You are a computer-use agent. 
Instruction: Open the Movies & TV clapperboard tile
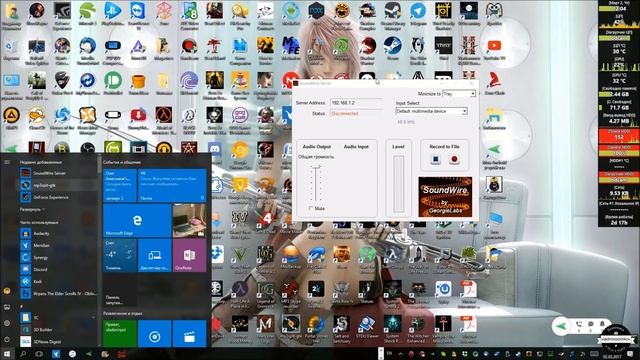click(189, 334)
